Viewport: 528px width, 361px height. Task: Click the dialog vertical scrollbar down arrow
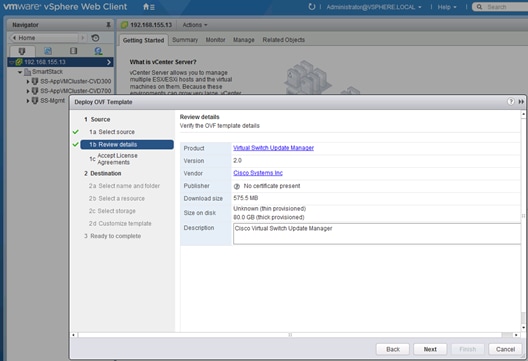tap(523, 327)
